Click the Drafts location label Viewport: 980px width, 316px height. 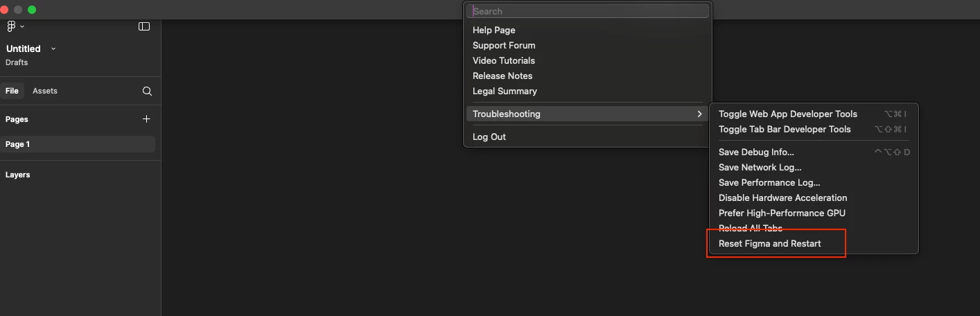17,62
